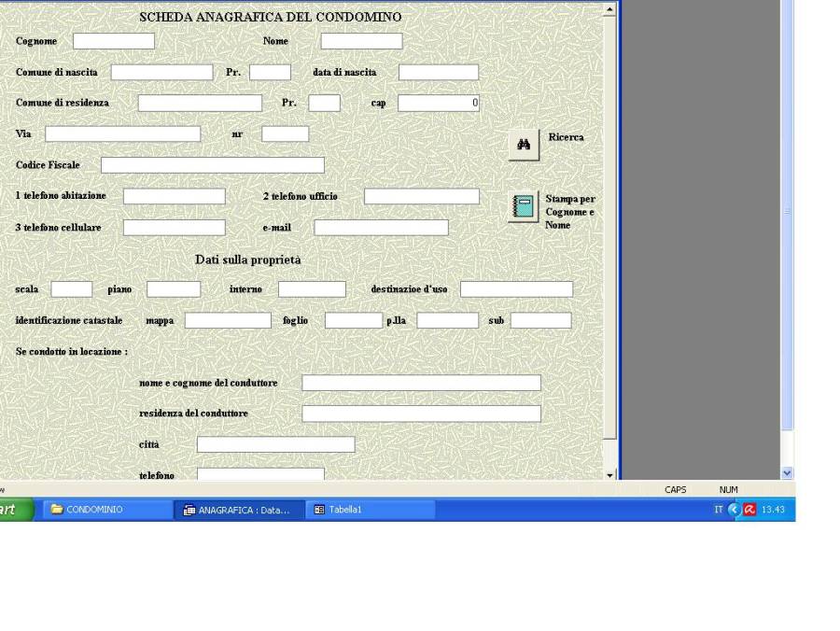Click the conduttore telefono field

click(x=261, y=474)
